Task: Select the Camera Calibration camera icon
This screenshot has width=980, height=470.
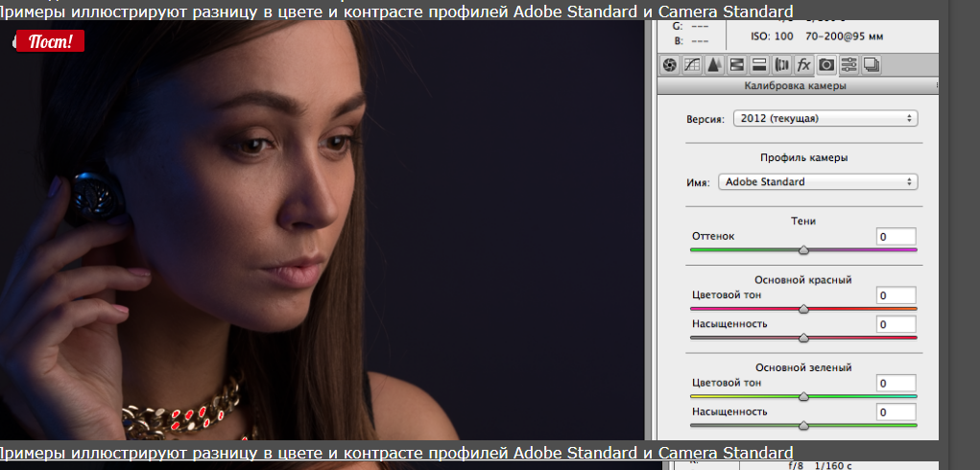Action: click(825, 65)
